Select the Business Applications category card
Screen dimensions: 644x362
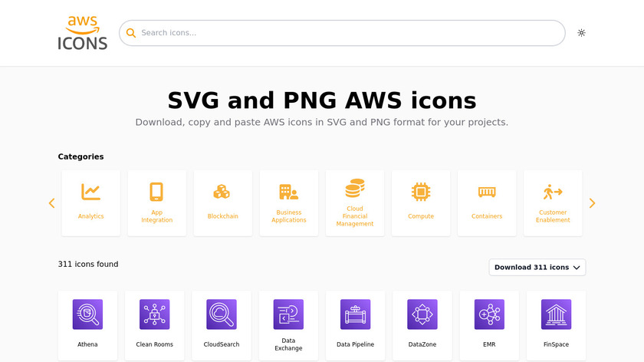click(289, 203)
